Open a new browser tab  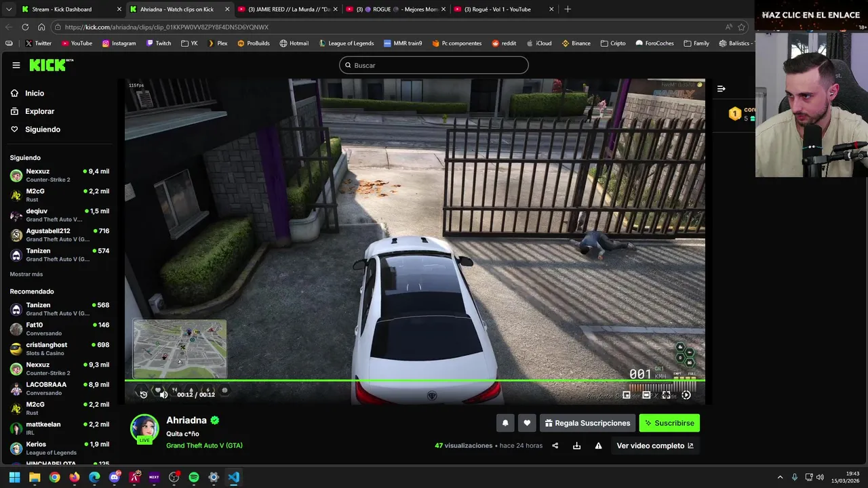pos(568,9)
